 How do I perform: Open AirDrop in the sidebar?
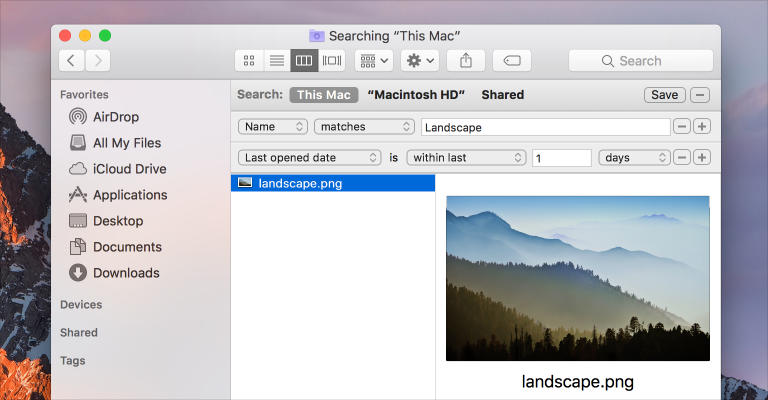click(x=115, y=117)
